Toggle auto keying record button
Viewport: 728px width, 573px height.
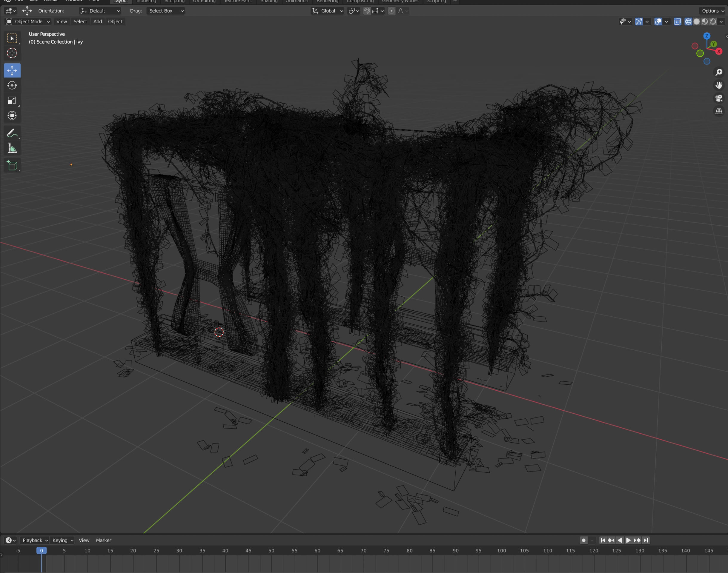584,540
